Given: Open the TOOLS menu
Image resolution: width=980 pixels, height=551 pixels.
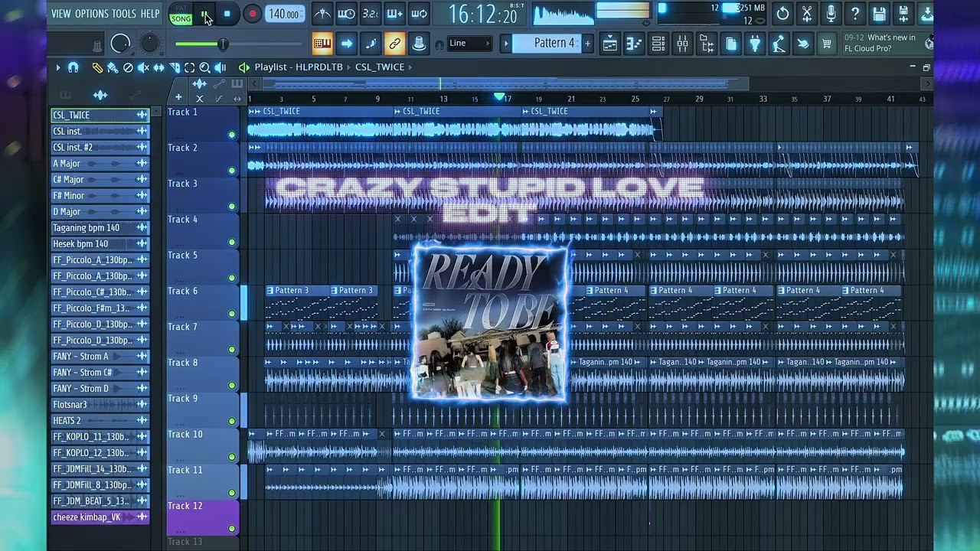Looking at the screenshot, I should 124,14.
